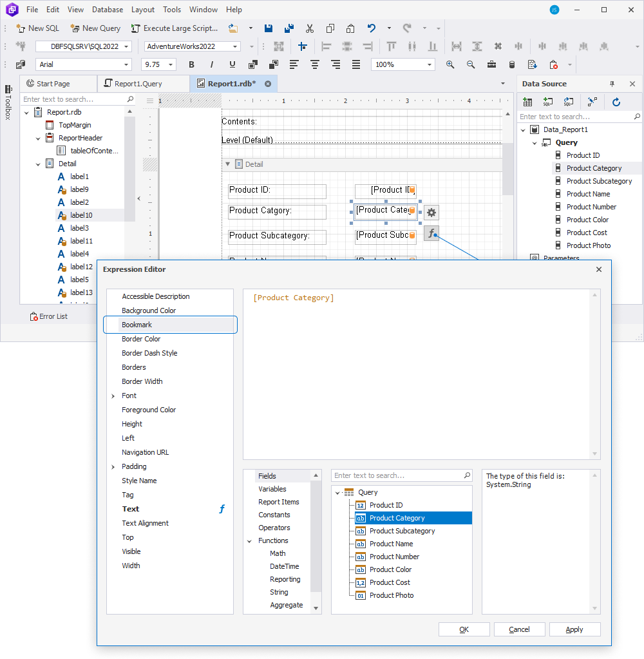Justify text alignment icon
644x659 pixels.
356,64
